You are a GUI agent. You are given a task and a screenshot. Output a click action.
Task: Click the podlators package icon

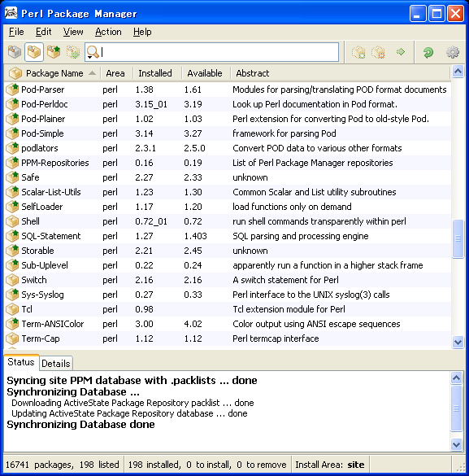click(x=12, y=148)
